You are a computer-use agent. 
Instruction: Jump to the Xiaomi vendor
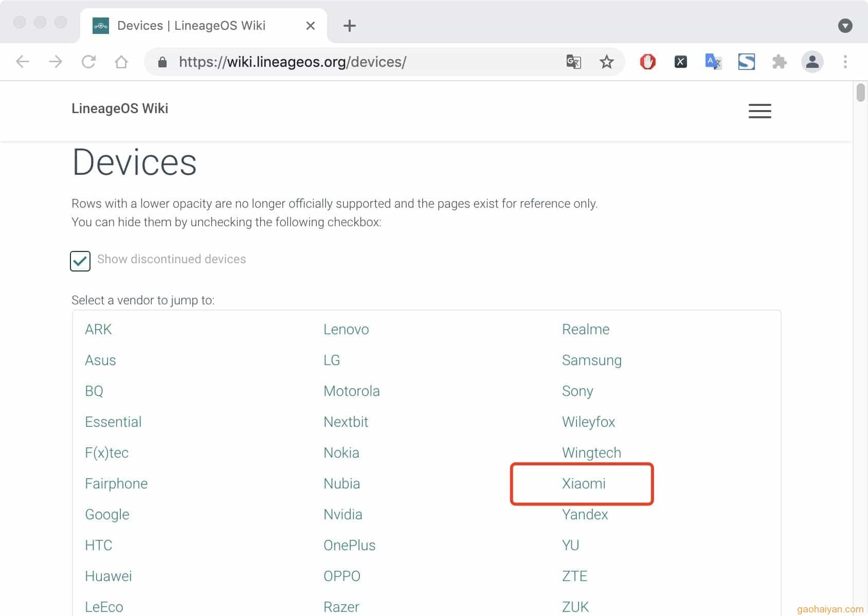[584, 483]
